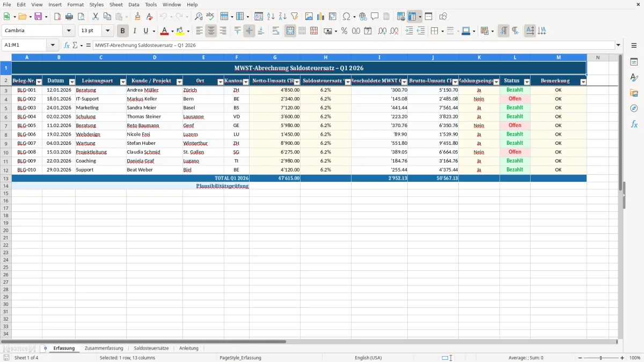Expand the Name Box dropdown
644x362 pixels.
53,45
